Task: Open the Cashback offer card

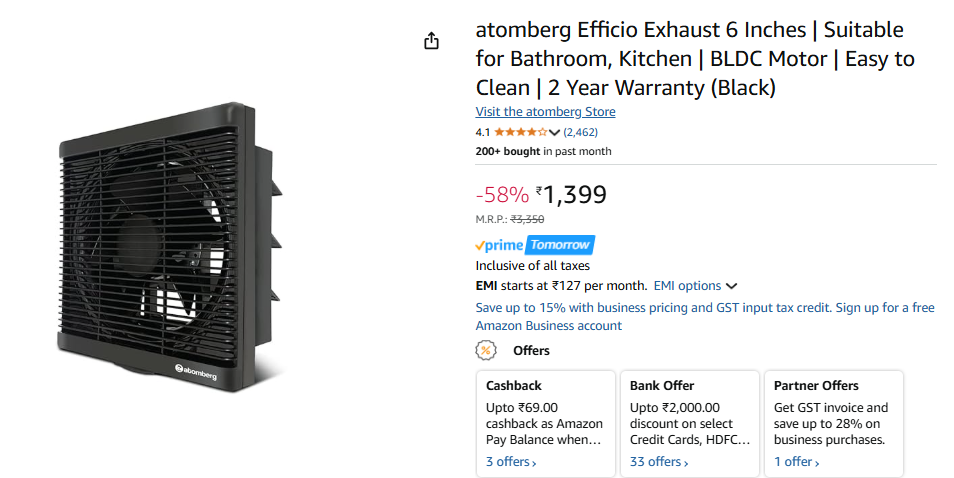Action: [x=546, y=424]
